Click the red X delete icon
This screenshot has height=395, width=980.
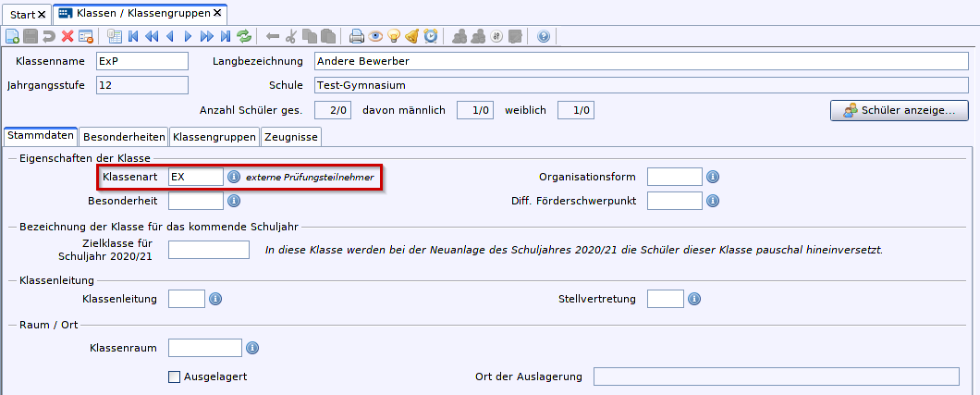click(x=67, y=36)
